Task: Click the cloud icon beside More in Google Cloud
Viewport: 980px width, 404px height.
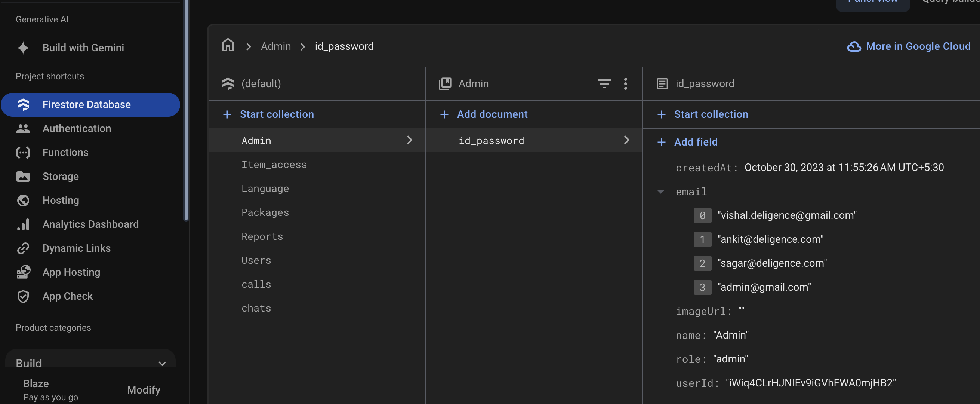Action: 854,46
